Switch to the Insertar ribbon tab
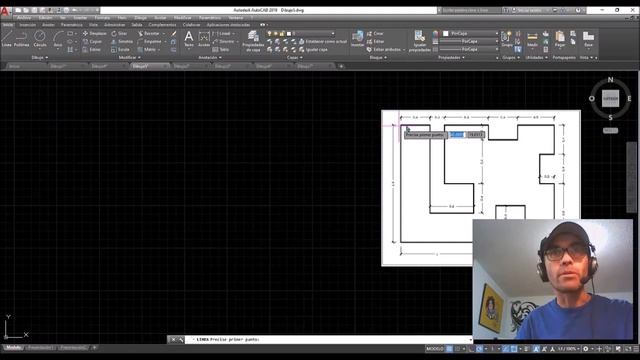The height and width of the screenshot is (360, 640). point(28,25)
